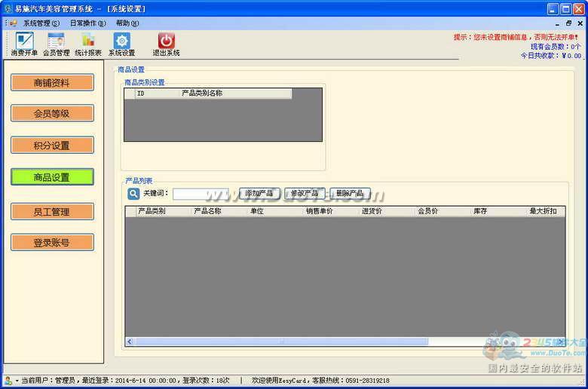This screenshot has width=588, height=389.
Task: Open the 帮助 menu
Action: pyautogui.click(x=127, y=23)
